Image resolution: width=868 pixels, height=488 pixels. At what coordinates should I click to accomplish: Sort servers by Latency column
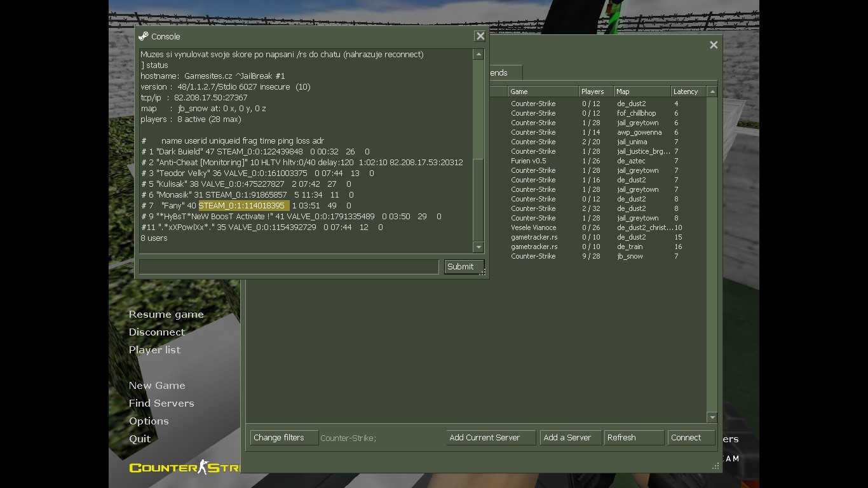click(689, 91)
